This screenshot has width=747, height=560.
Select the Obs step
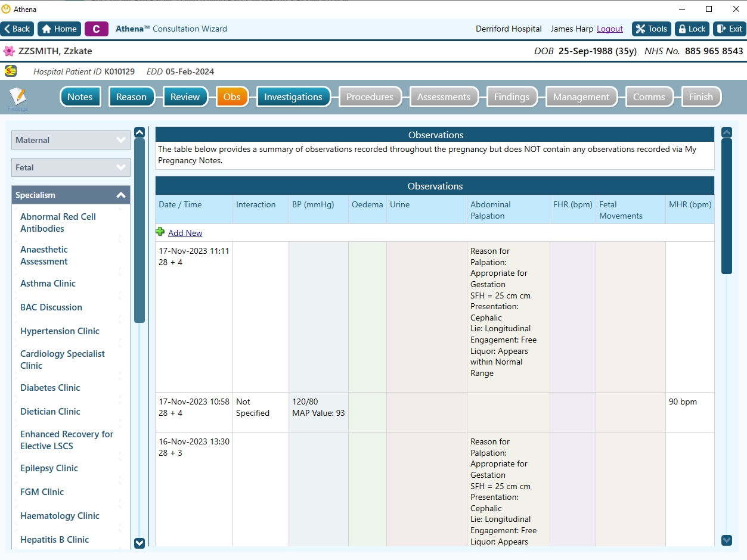pos(232,97)
